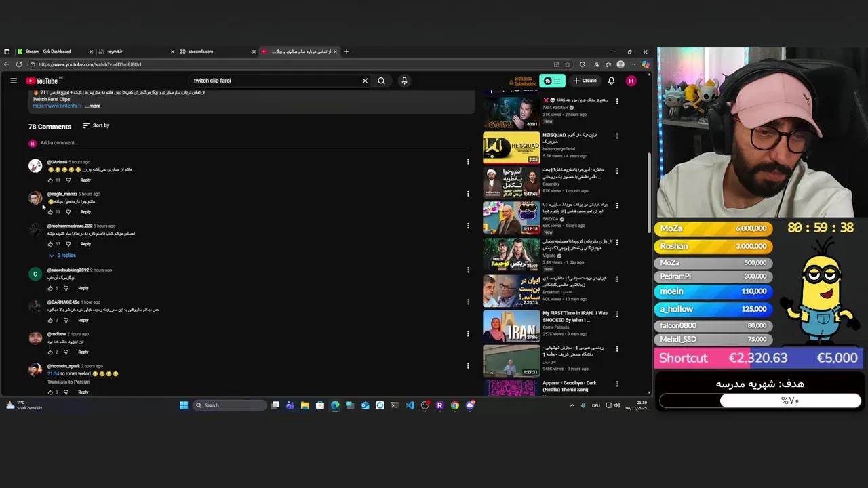
Task: Dislike the @mohammadreza.222 comment
Action: click(x=68, y=244)
